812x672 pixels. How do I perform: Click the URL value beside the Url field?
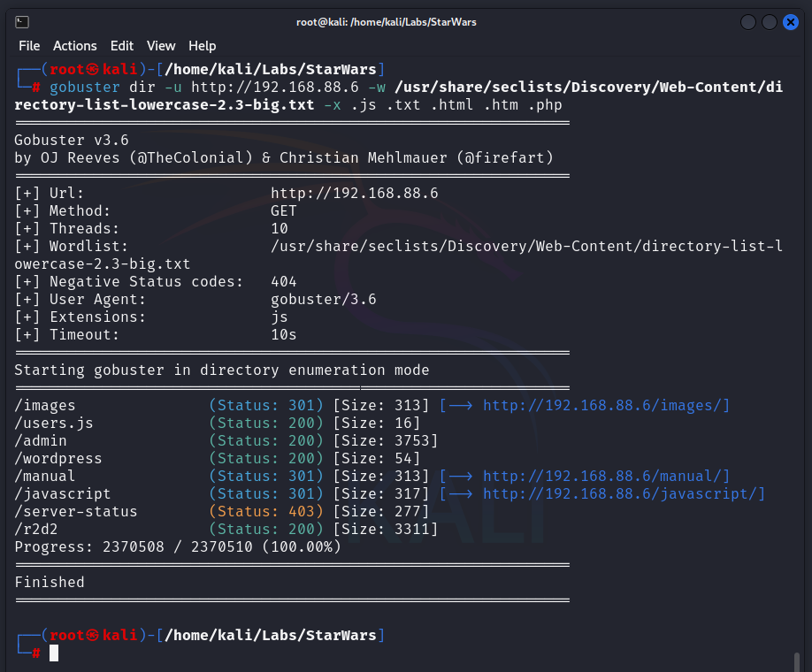tap(354, 193)
